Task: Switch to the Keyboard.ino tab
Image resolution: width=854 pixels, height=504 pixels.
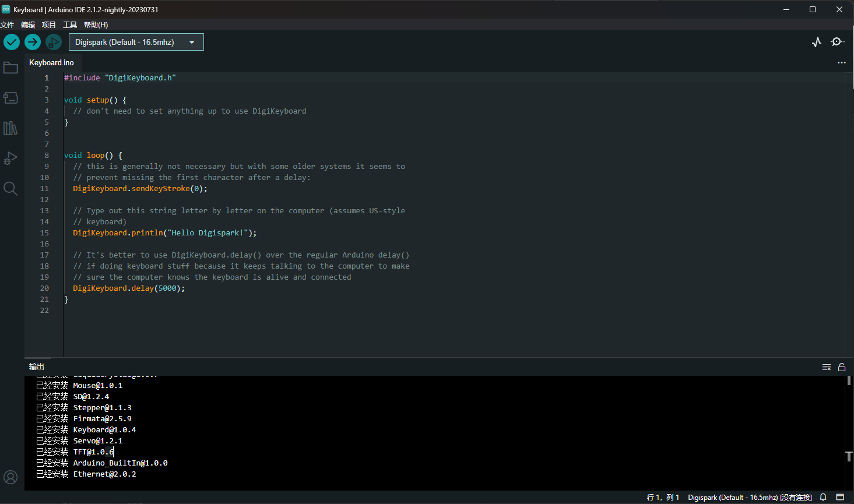Action: pos(51,62)
